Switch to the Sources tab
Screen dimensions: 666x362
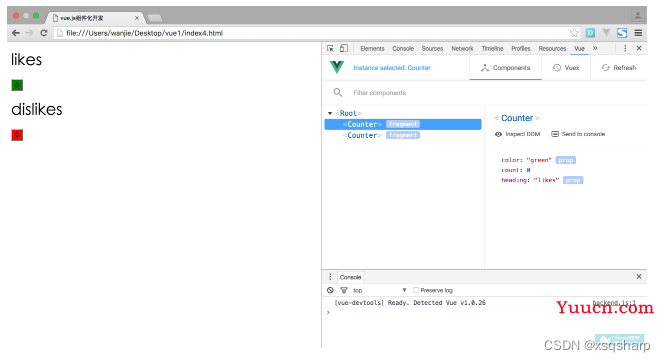click(432, 48)
